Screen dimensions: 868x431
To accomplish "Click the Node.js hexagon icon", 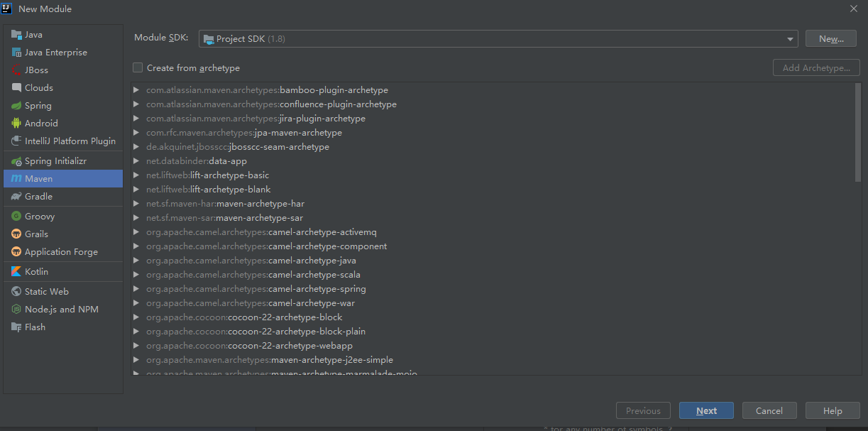I will 16,309.
